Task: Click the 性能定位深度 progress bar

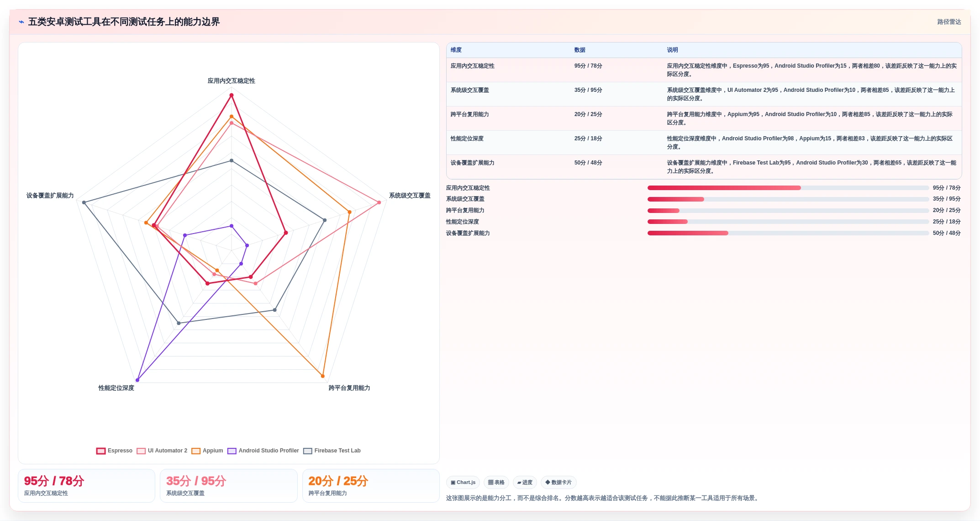Action: [788, 222]
